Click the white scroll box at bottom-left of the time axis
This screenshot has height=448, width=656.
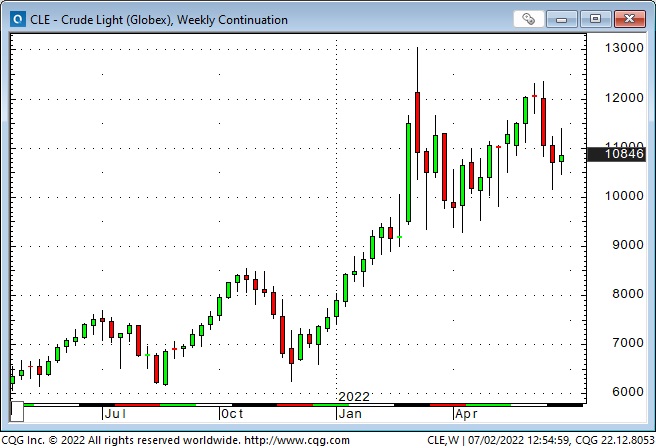pyautogui.click(x=16, y=411)
